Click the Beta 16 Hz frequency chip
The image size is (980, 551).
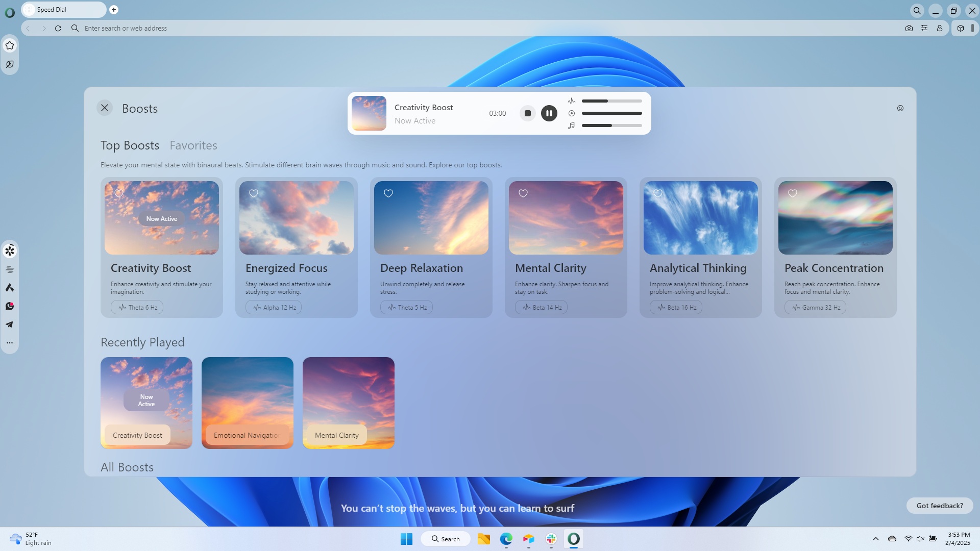(676, 308)
